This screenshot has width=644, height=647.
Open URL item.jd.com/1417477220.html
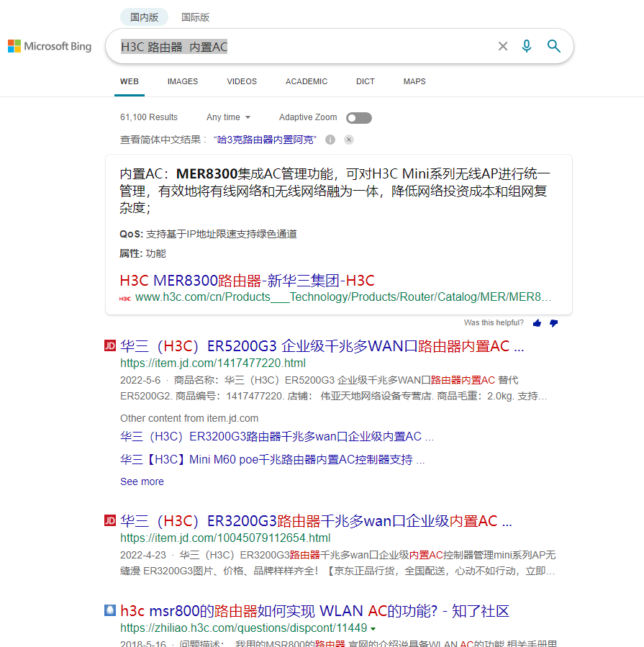tap(213, 363)
